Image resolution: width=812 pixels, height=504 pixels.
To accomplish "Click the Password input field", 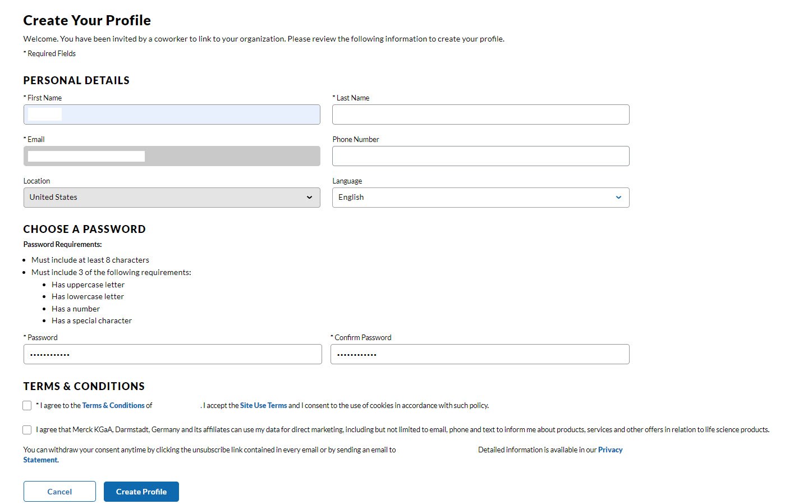I will (x=172, y=354).
